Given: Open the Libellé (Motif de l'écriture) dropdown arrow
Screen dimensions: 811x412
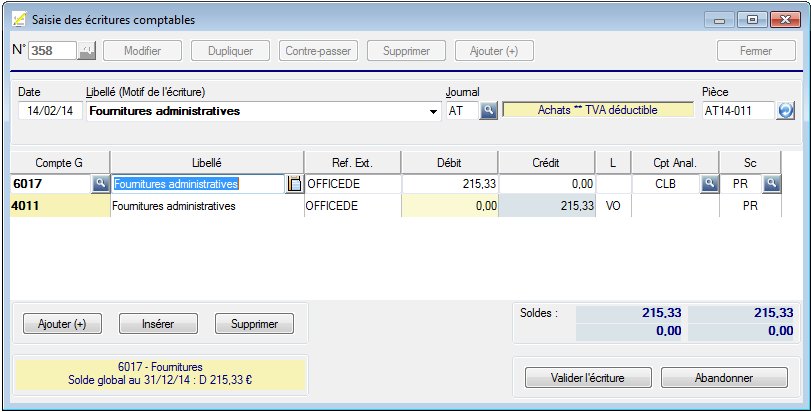Looking at the screenshot, I should [433, 112].
